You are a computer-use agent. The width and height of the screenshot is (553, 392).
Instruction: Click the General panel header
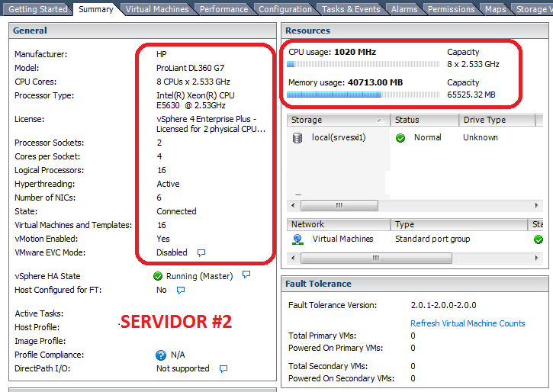(143, 31)
